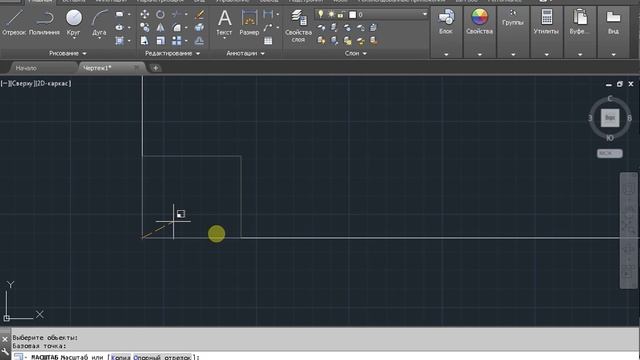Close the Чертеж1* drawing tab
Viewport: 640px width, 360px height.
click(136, 68)
